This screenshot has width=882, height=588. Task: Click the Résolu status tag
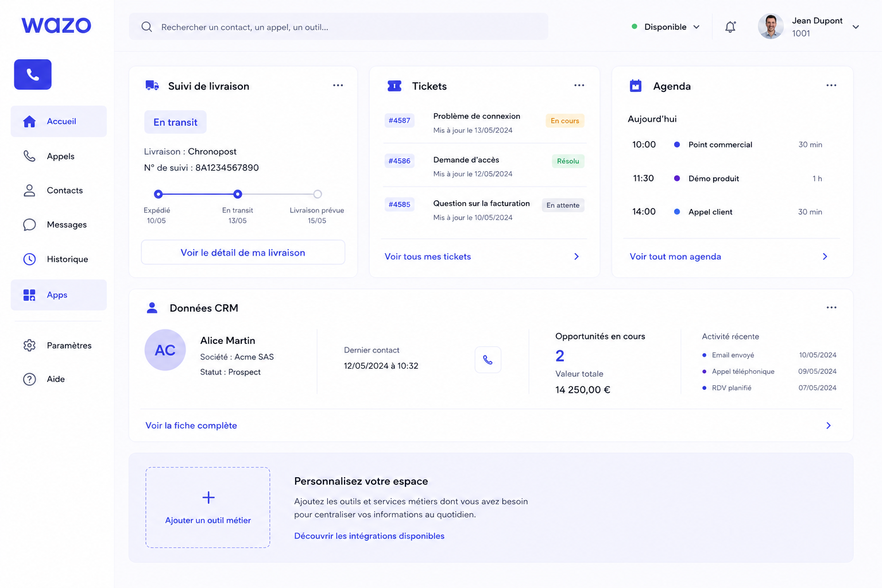[568, 161]
